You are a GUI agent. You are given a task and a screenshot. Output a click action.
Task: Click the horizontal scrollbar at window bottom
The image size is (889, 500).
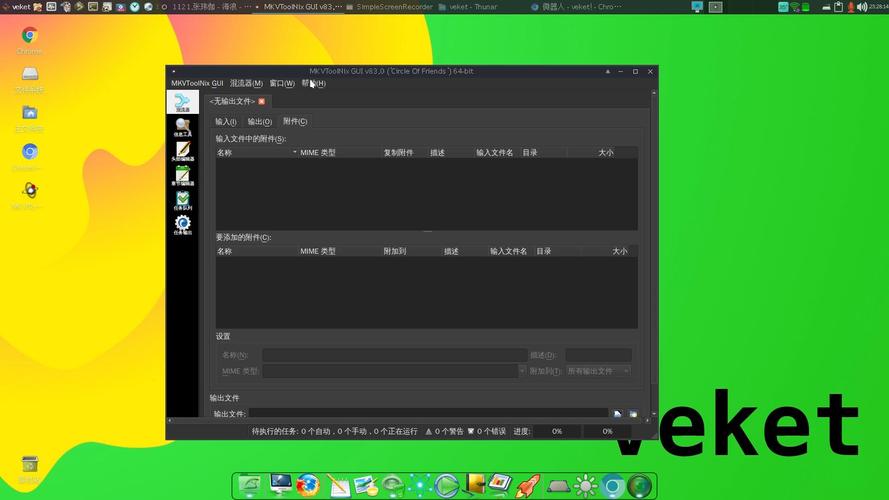coord(408,421)
